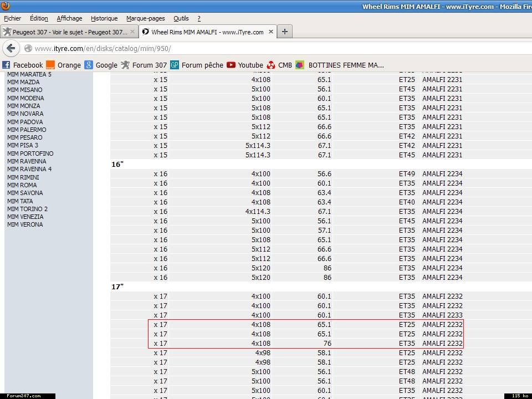Open the MIM TORINO 2 link
532x399 pixels.
pyautogui.click(x=27, y=209)
